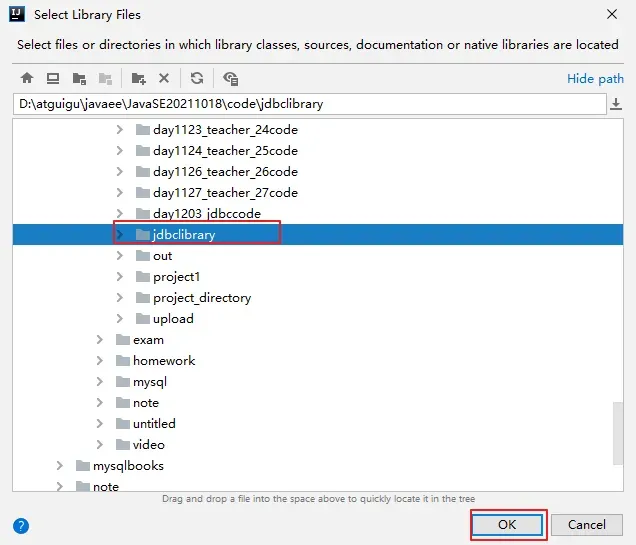Select the day1127_teacher_27code folder
The image size is (636, 545).
tap(224, 193)
